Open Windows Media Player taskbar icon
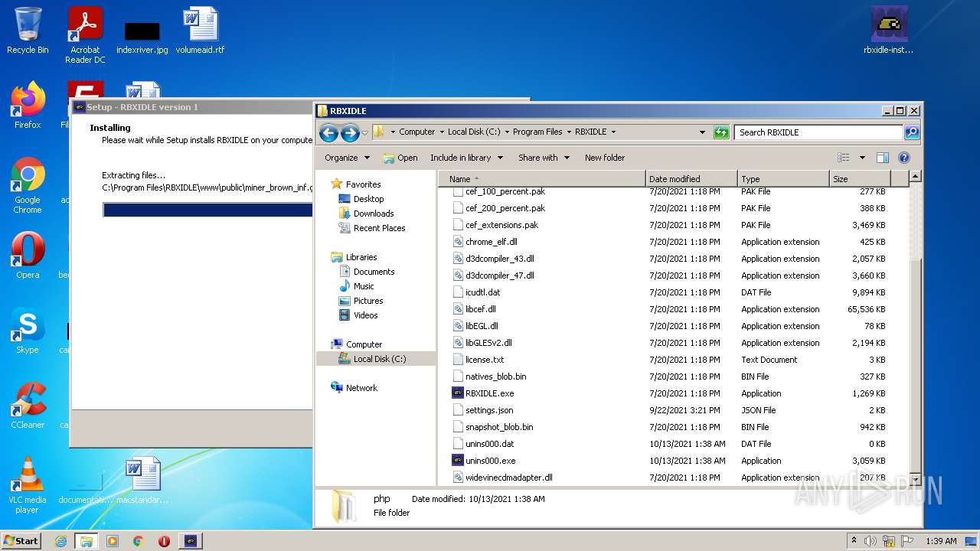Screen dimensions: 980x551 113,541
